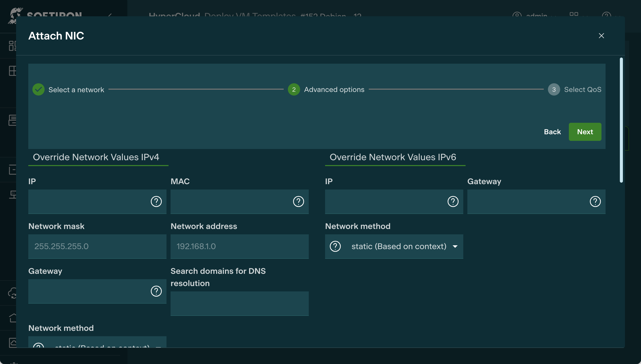Screen dimensions: 641x364
Task: Click into the Network address field
Action: 239,246
